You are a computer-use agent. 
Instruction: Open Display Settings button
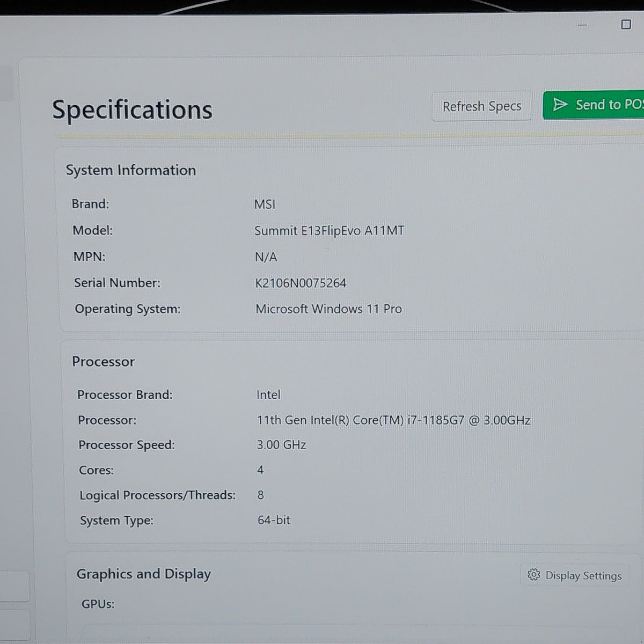point(575,575)
